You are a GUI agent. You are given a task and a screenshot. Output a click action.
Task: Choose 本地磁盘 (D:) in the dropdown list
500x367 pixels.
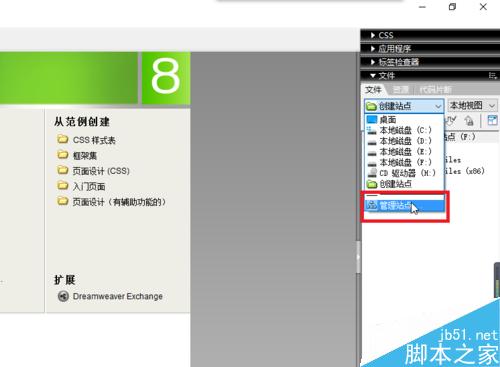pos(404,141)
